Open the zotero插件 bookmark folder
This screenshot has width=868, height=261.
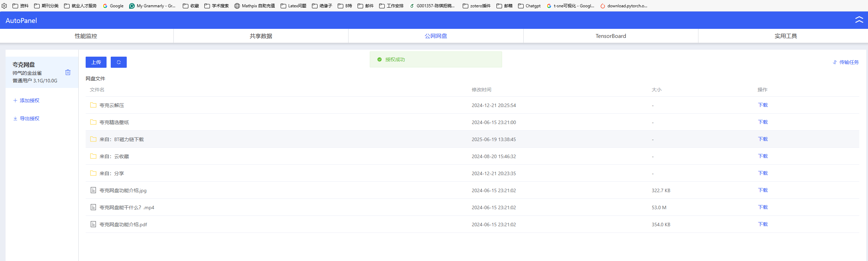point(477,6)
